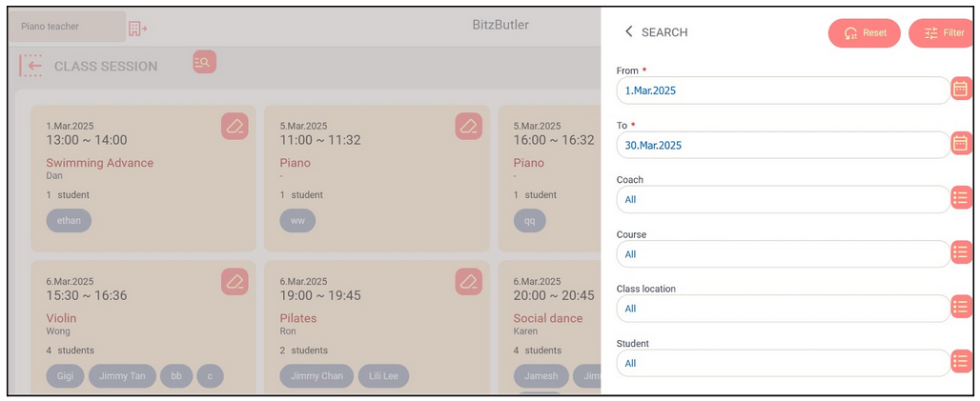Click the From date input field

(x=782, y=90)
